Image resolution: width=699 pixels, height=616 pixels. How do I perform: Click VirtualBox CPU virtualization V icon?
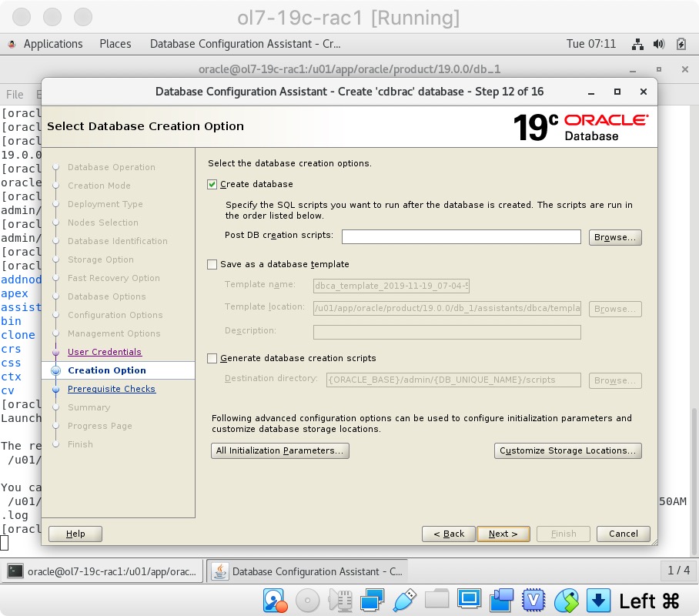point(533,601)
